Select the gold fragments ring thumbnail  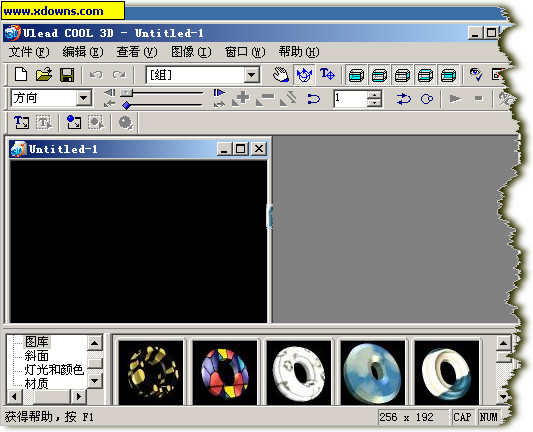tap(151, 373)
